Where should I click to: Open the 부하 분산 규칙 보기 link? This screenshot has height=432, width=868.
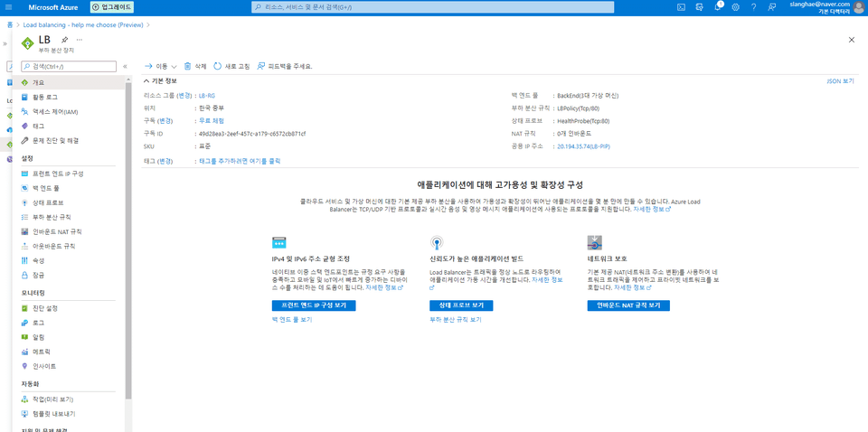coord(456,320)
